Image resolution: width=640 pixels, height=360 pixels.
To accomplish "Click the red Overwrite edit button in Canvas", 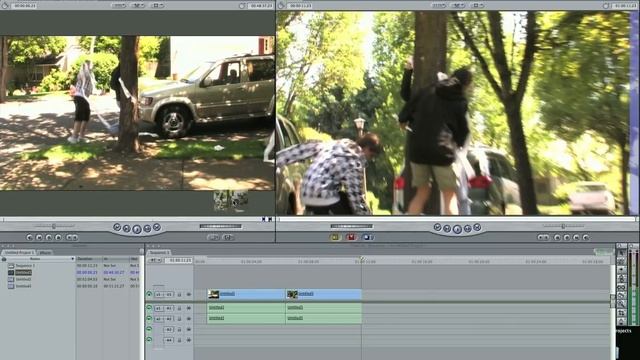I will (351, 237).
